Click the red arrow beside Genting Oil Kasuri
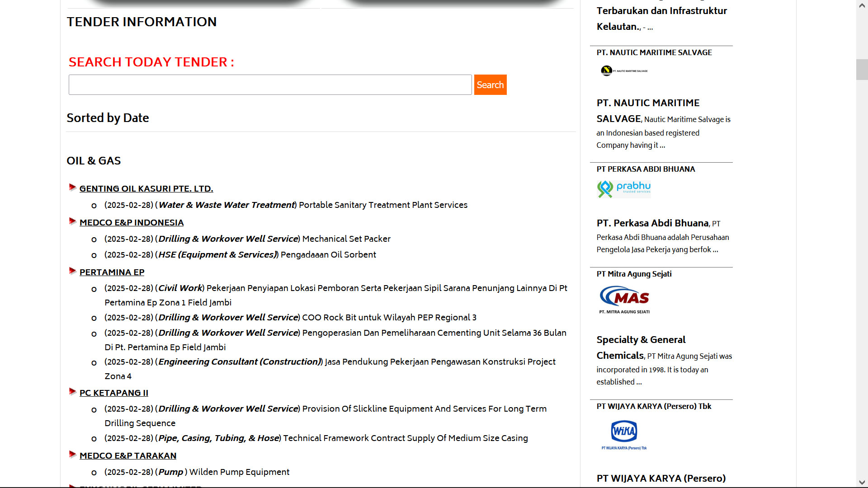 (72, 187)
